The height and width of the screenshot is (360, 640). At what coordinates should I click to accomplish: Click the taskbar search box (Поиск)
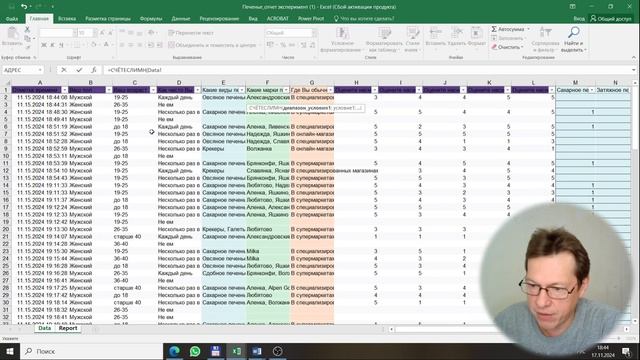coord(91,351)
